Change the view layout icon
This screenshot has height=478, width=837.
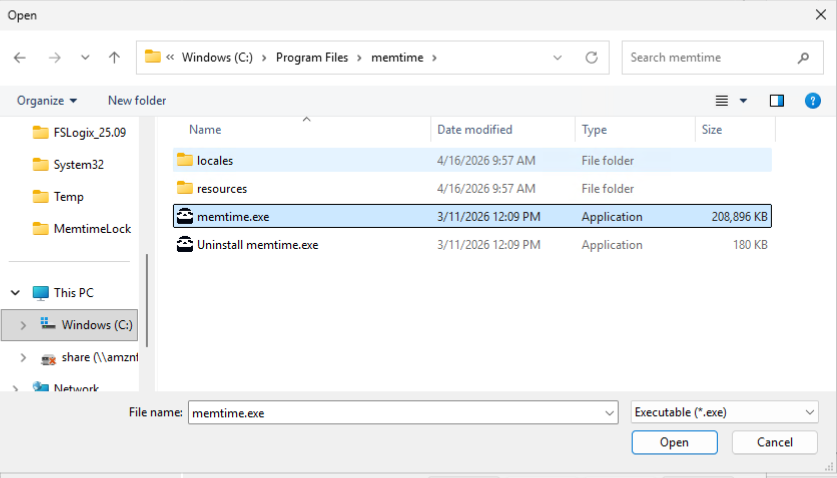coord(722,100)
